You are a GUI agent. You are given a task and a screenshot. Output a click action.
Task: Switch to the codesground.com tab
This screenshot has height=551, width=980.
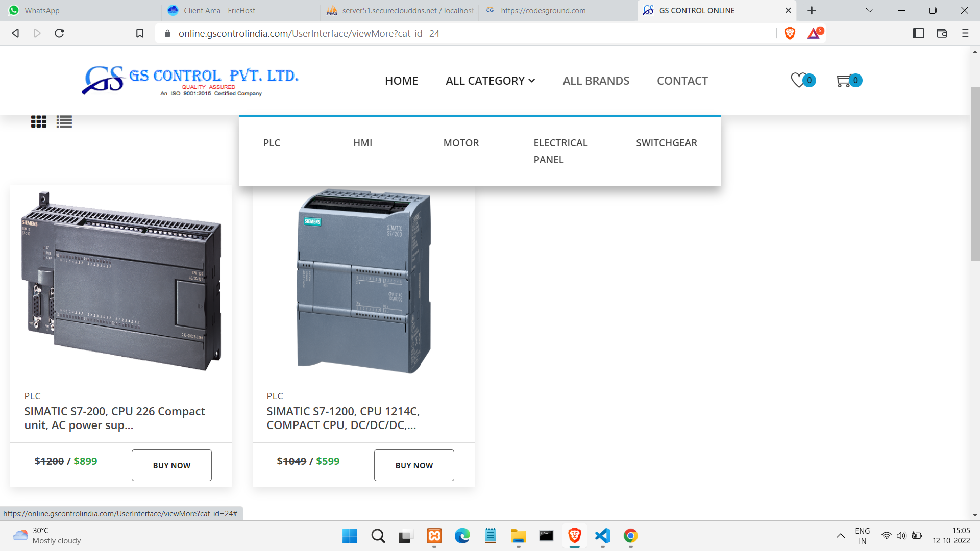(x=558, y=10)
